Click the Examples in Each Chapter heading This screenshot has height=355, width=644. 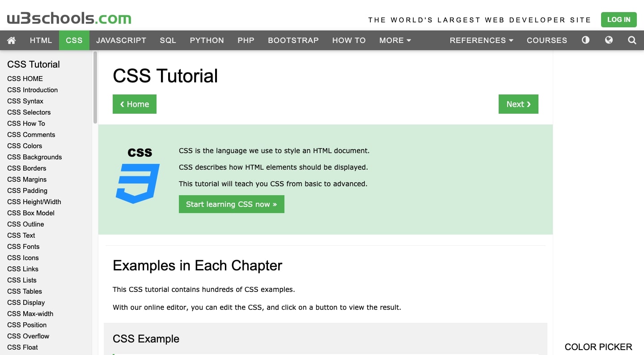pos(197,265)
